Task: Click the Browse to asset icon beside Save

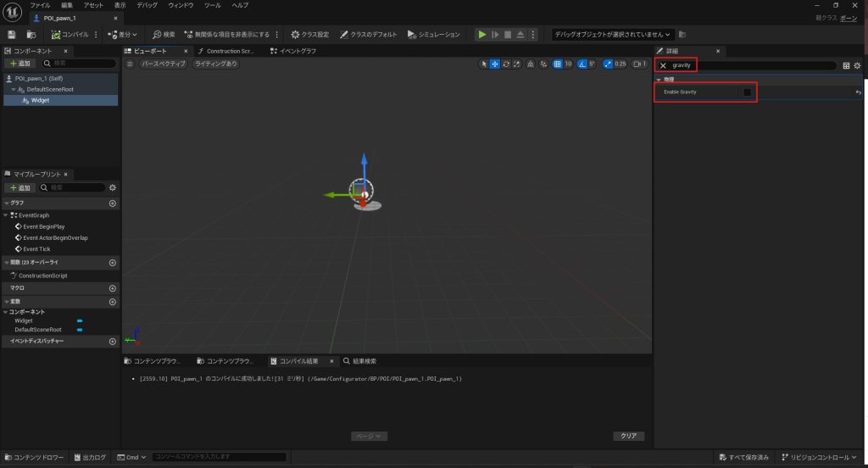Action: tap(31, 35)
